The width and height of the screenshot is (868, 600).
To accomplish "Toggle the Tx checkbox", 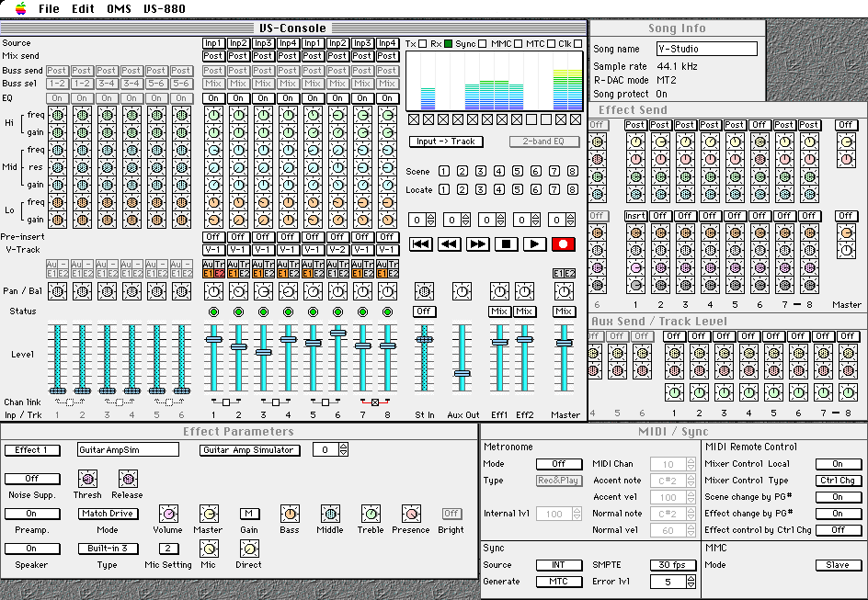I will (422, 44).
